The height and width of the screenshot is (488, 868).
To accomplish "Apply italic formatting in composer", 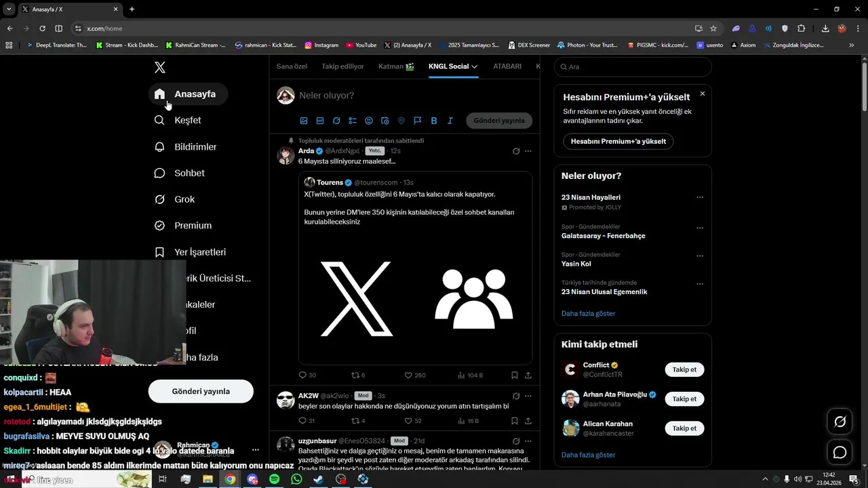I will click(450, 121).
